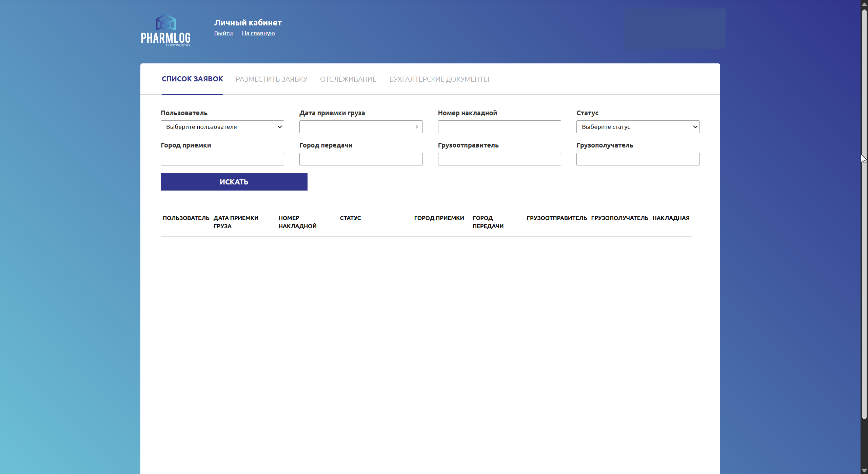Viewport: 868px width, 474px height.
Task: Open the date picker arrow in Дата приемки груза
Action: pyautogui.click(x=417, y=127)
